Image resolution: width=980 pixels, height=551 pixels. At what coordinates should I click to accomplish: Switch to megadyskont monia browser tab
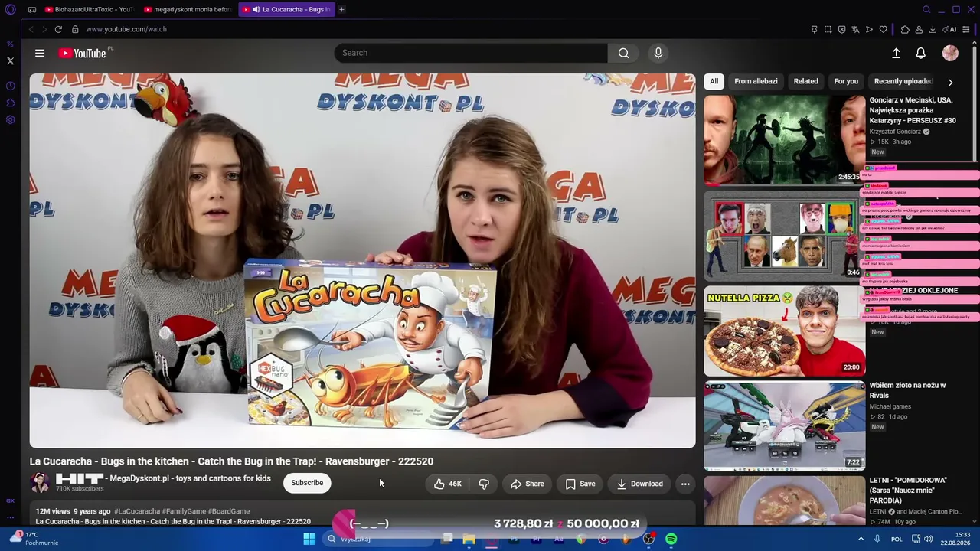[188, 10]
